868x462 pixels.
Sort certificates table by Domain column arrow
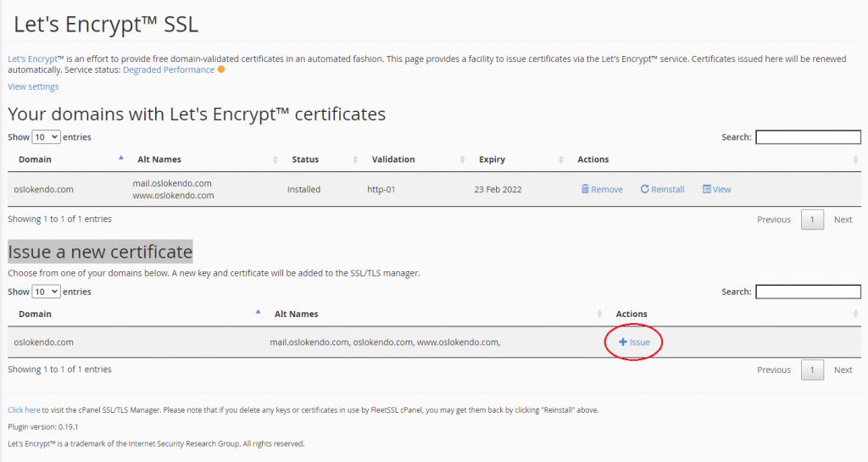121,159
